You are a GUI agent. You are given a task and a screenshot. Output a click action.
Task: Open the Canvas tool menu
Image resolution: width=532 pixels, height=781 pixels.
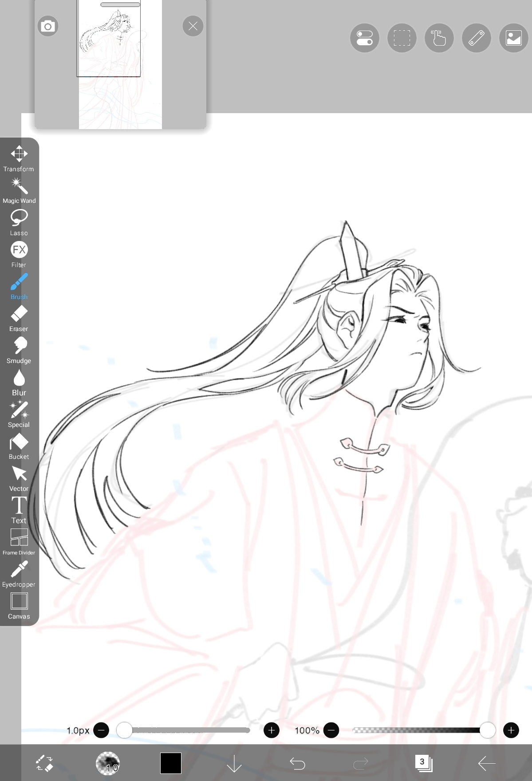click(19, 605)
